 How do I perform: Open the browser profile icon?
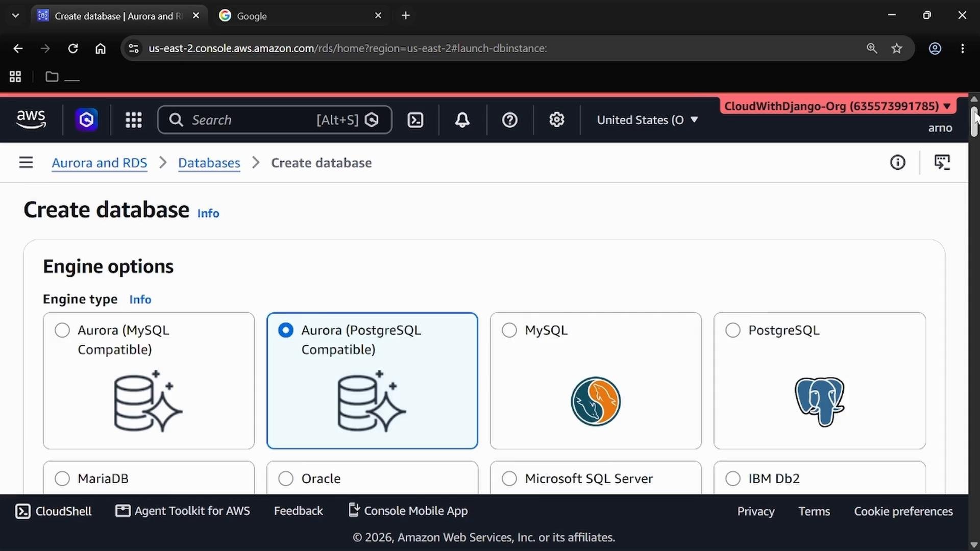tap(935, 48)
